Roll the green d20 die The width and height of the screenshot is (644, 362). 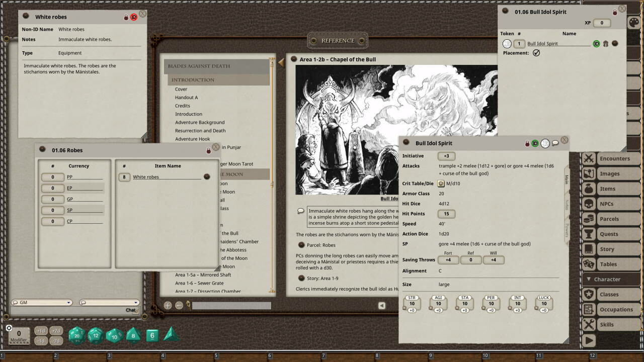(x=76, y=334)
